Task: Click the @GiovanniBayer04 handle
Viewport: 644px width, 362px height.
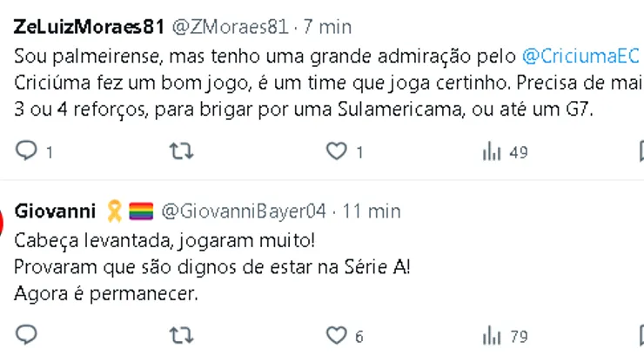Action: [x=244, y=211]
